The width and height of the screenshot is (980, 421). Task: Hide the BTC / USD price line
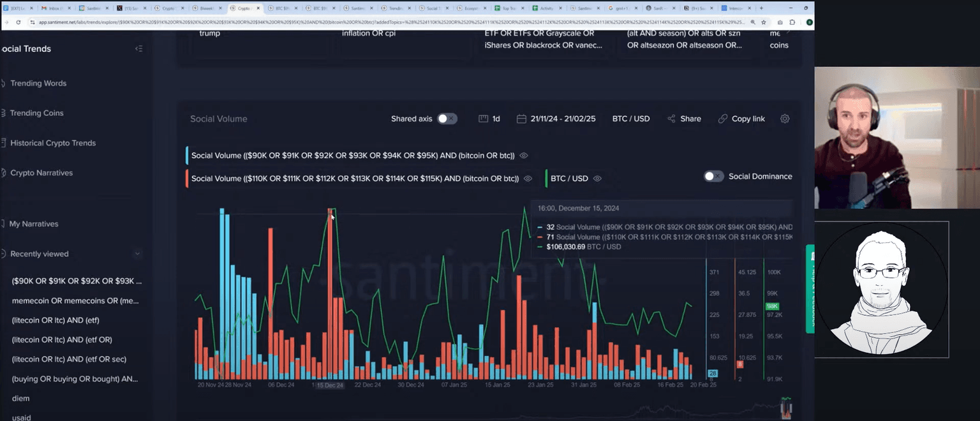[597, 179]
